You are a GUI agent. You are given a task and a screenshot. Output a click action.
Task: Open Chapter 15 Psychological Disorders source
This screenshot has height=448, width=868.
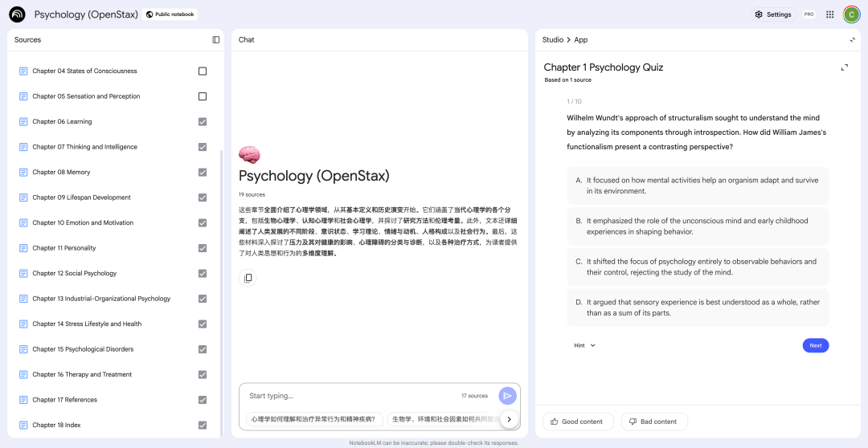(83, 349)
